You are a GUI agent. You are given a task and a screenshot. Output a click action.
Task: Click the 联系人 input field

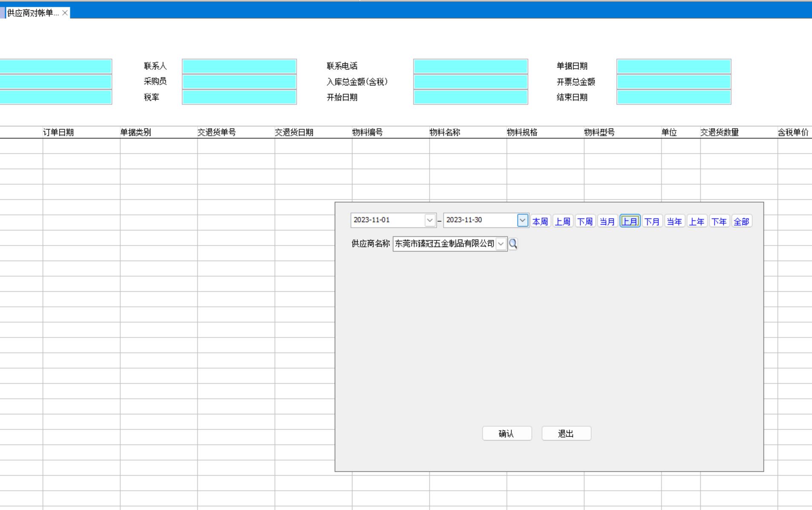(239, 66)
